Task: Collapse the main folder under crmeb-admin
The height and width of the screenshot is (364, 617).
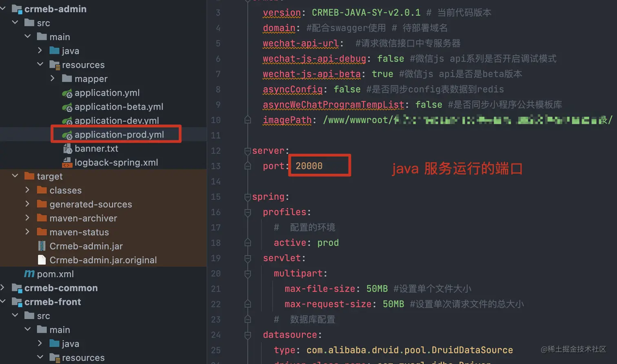Action: click(x=28, y=36)
